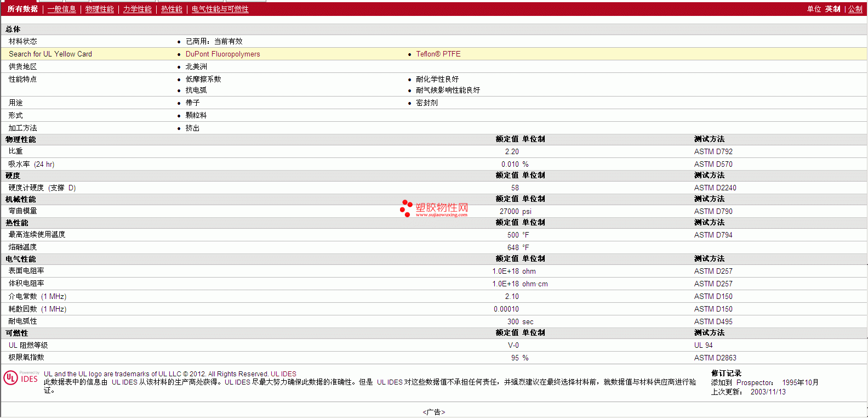
Task: Select the 吸水率 value 0.010
Action: [x=510, y=165]
